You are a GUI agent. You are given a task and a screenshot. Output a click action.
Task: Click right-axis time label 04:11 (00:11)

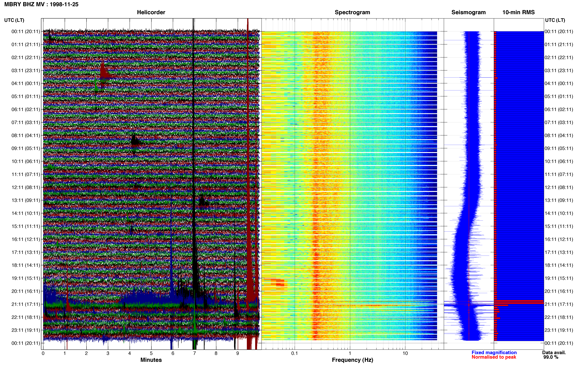coord(559,83)
